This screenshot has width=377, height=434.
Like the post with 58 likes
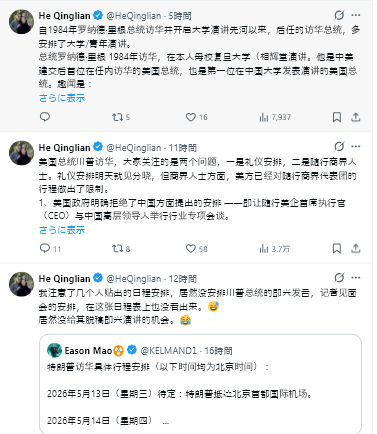point(196,249)
